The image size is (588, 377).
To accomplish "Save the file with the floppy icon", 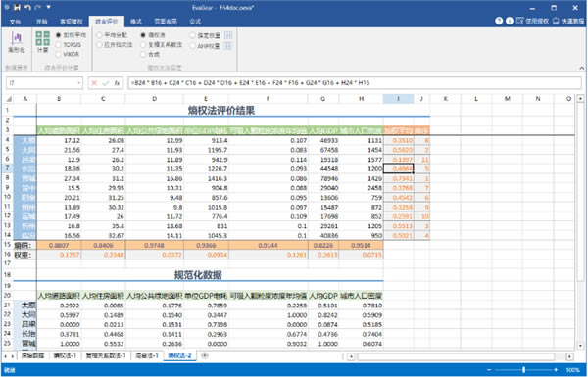I will (18, 7).
